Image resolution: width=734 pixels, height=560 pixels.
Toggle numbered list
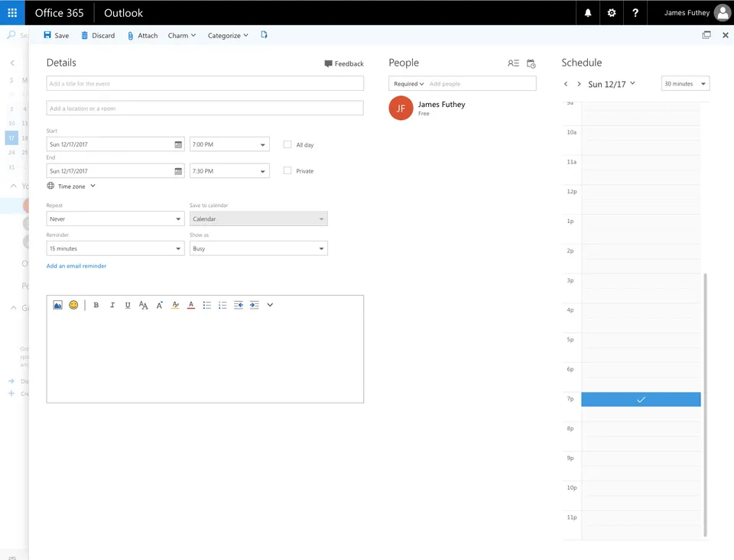(x=222, y=305)
